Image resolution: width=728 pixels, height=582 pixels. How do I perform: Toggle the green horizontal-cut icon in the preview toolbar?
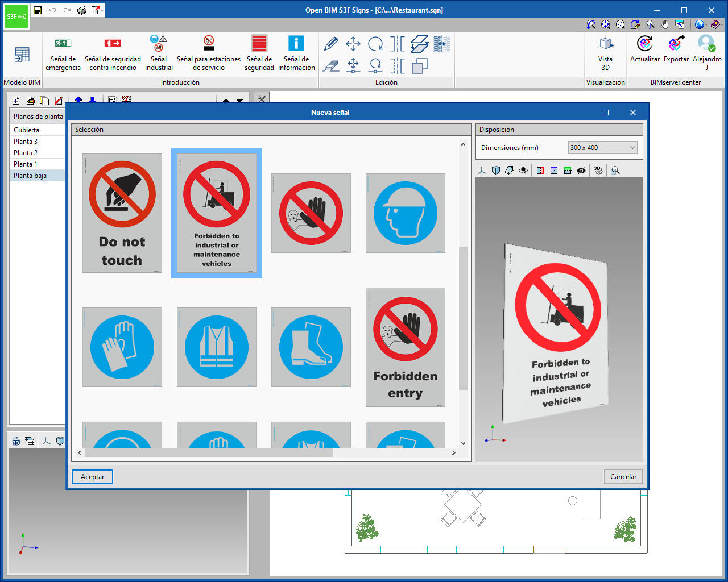[x=567, y=170]
